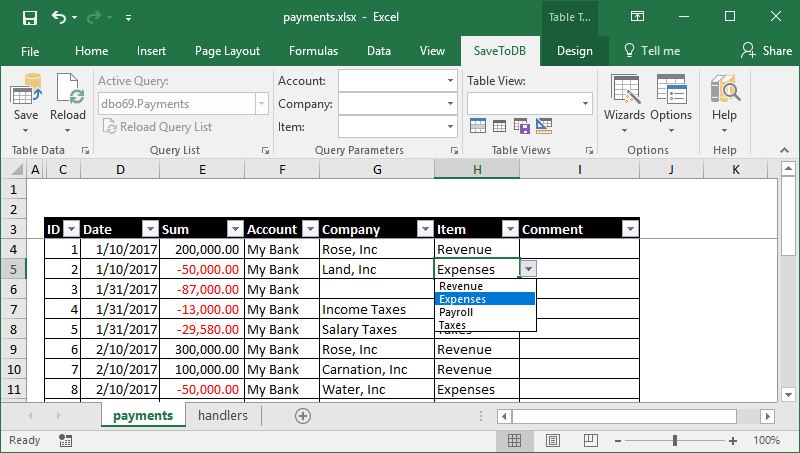Add a new sheet with plus icon
The image size is (800, 453).
303,416
